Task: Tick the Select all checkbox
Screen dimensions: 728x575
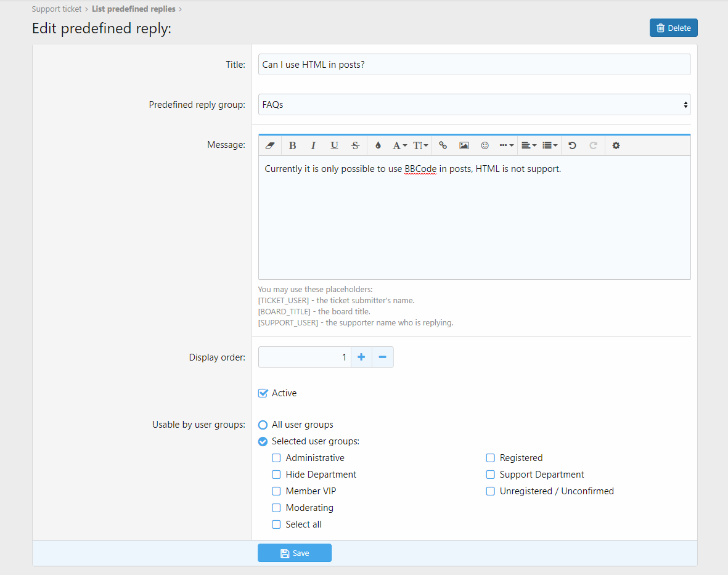Action: pyautogui.click(x=277, y=524)
